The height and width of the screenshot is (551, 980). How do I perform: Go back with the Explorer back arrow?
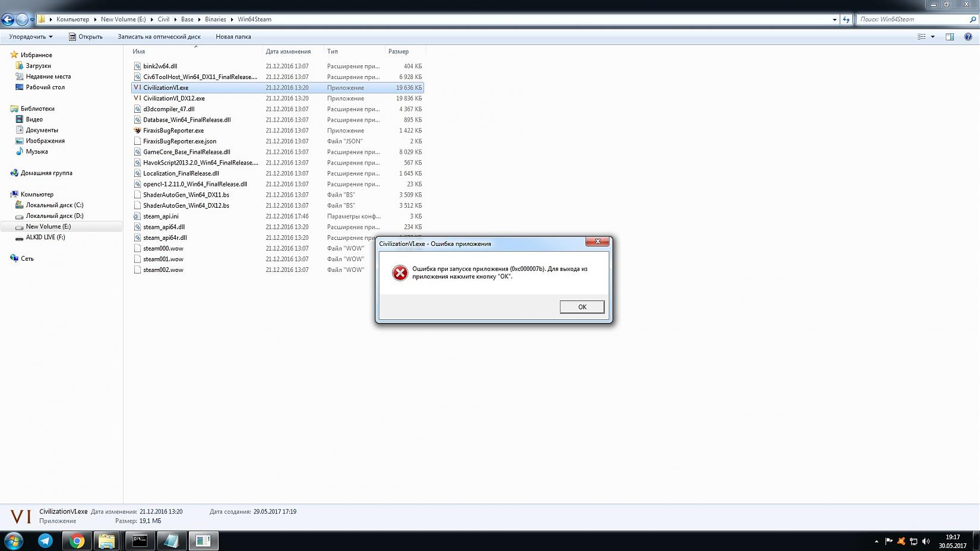pos(8,20)
